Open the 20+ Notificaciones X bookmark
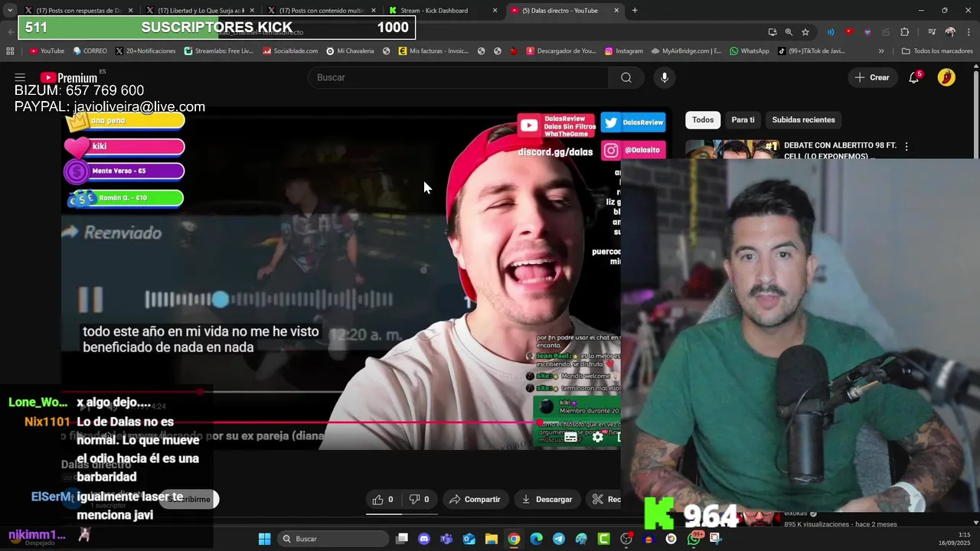This screenshot has width=980, height=551. click(x=145, y=51)
